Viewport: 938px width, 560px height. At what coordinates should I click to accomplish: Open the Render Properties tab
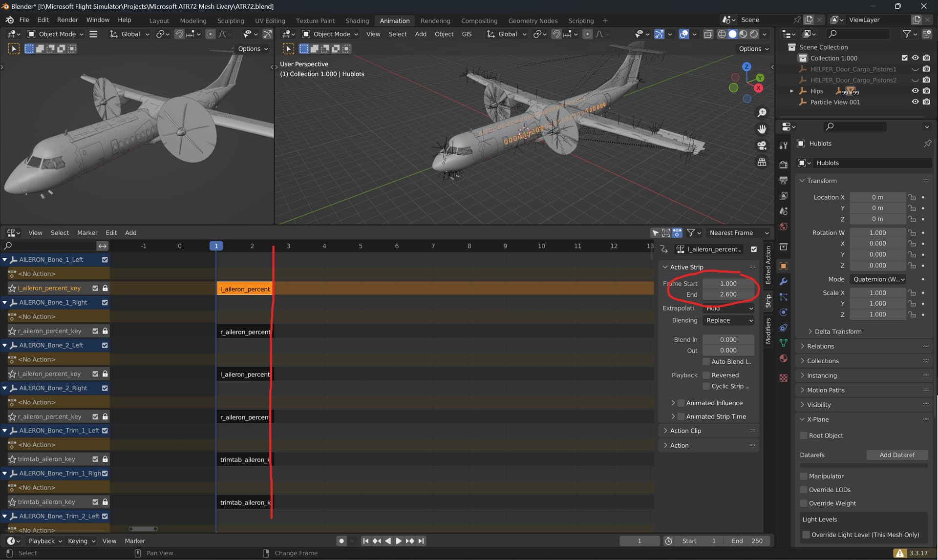coord(783,164)
